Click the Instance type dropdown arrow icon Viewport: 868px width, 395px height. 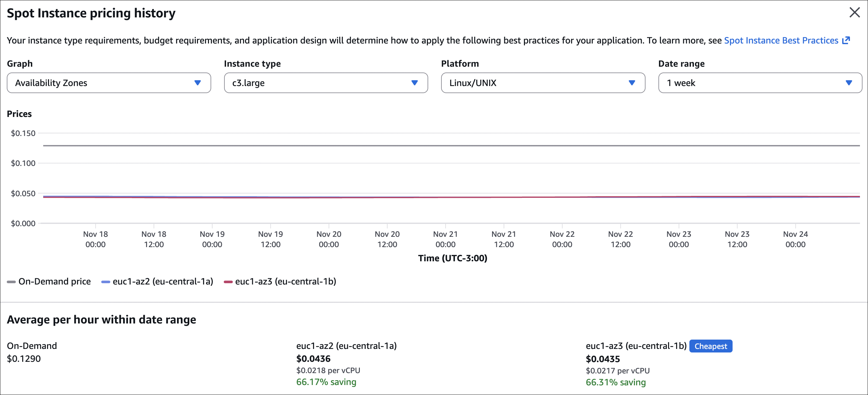pos(414,83)
